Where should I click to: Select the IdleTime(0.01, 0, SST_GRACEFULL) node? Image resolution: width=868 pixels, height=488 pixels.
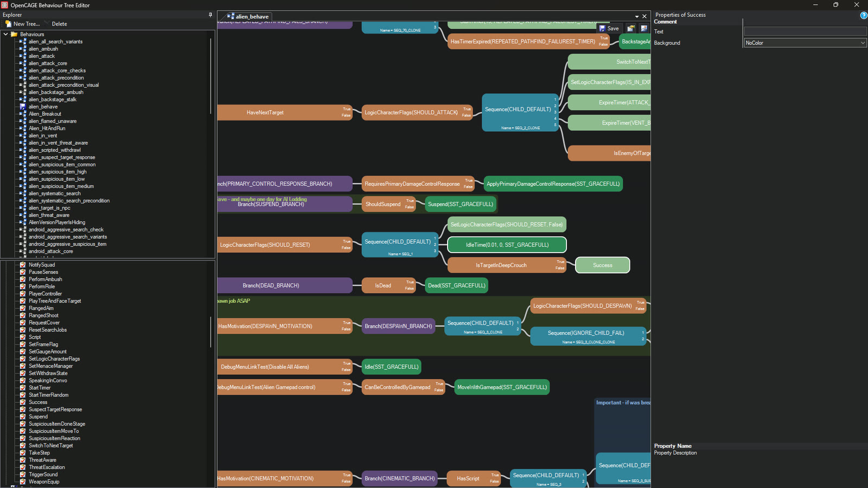coord(507,245)
